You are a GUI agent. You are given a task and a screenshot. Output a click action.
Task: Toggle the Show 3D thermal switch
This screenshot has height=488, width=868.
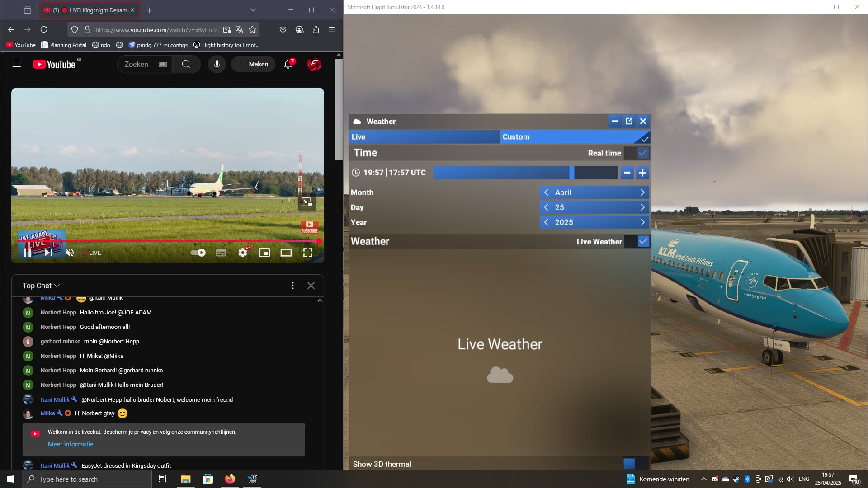pos(636,464)
